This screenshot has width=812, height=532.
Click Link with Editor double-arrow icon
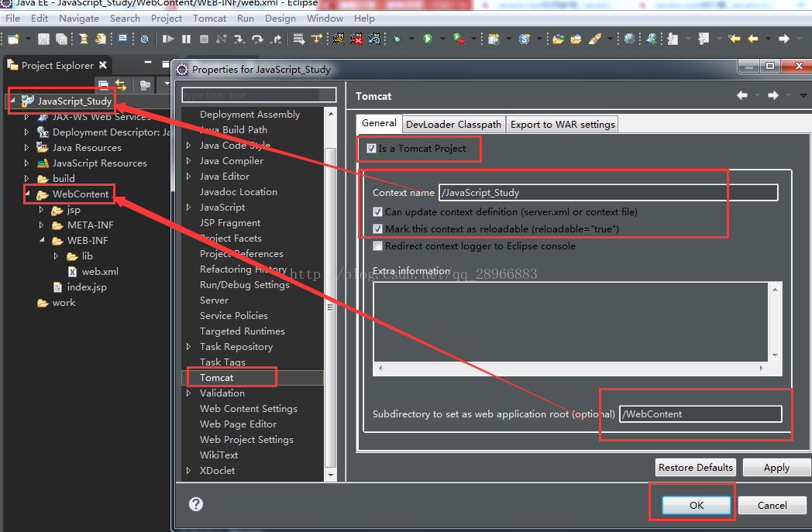[x=121, y=84]
